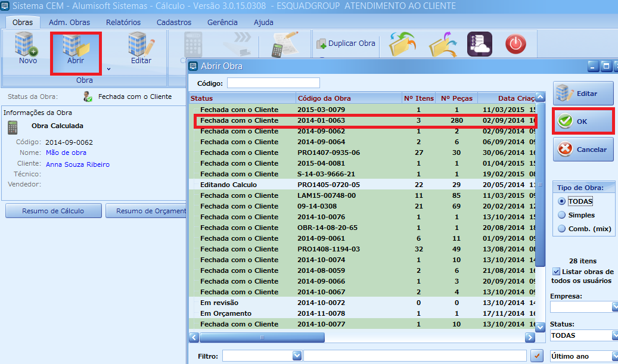
Task: Click the red power icon
Action: 516,45
